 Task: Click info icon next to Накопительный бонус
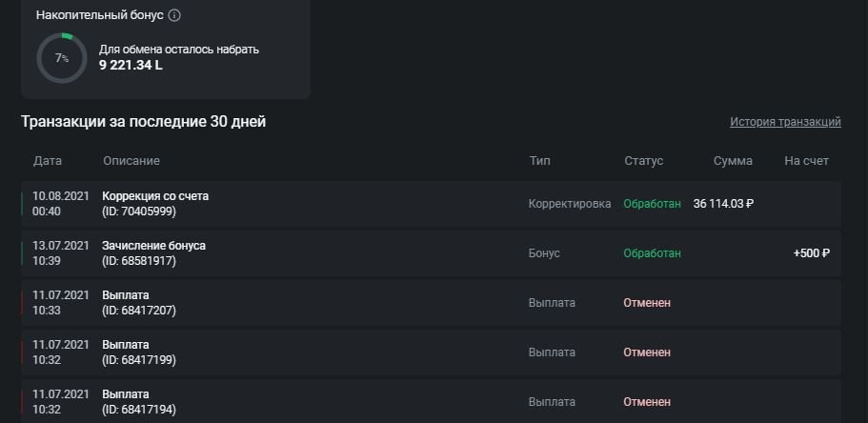click(x=174, y=15)
